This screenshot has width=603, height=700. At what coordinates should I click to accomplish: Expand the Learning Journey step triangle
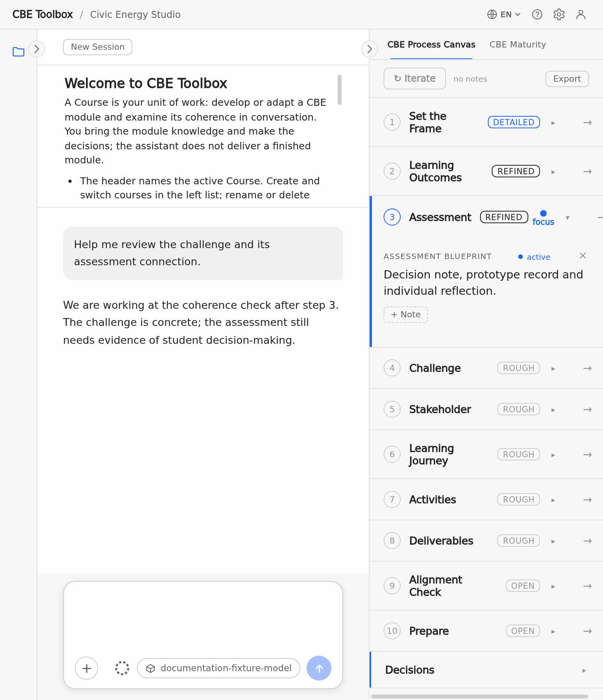pos(553,455)
